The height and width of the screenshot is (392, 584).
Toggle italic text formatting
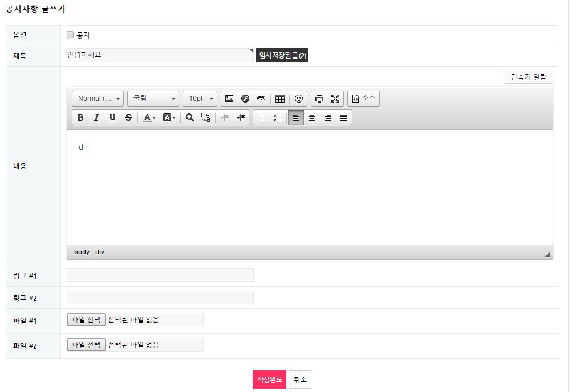click(x=96, y=117)
